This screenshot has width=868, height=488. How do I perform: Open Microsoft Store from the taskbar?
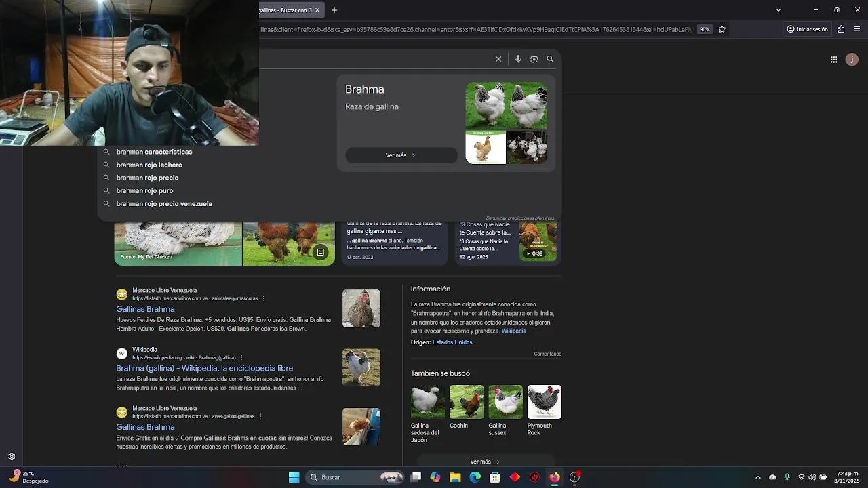tap(495, 477)
